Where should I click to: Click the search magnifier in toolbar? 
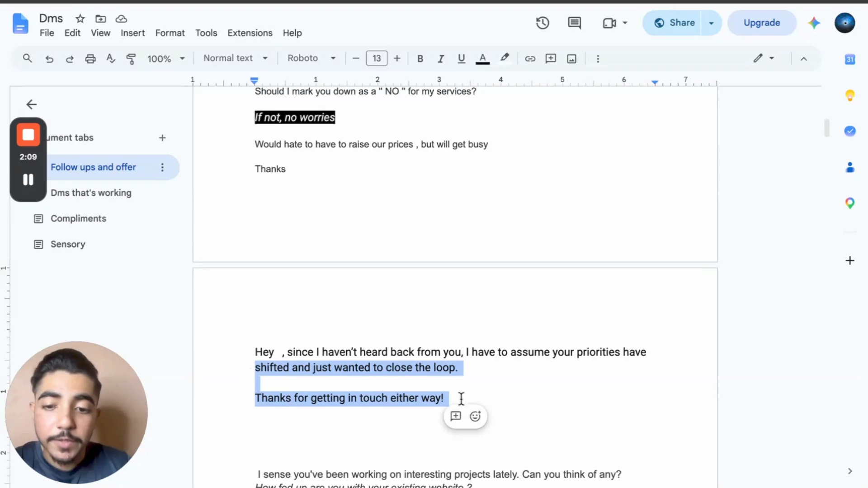point(28,58)
